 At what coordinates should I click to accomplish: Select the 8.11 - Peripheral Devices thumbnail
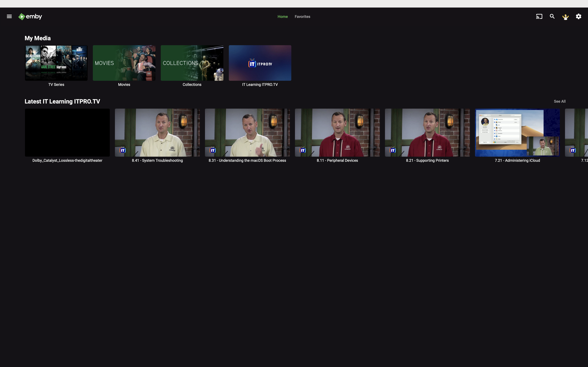pyautogui.click(x=337, y=132)
